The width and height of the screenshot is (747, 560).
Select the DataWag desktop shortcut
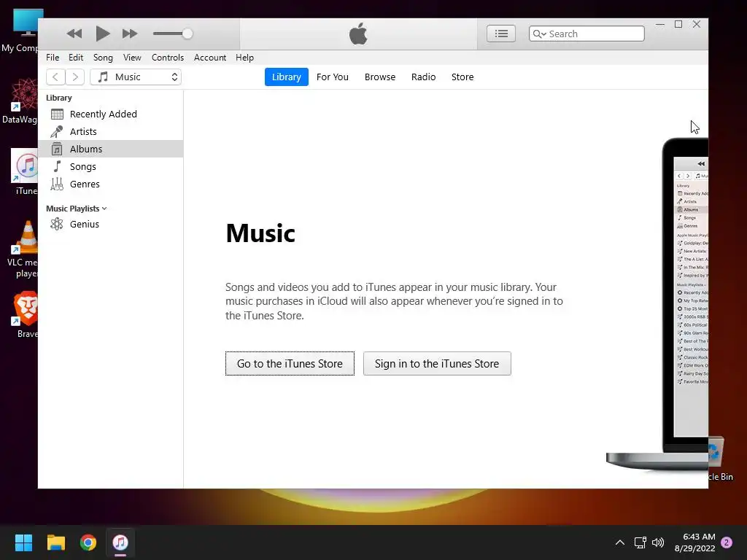[21, 101]
